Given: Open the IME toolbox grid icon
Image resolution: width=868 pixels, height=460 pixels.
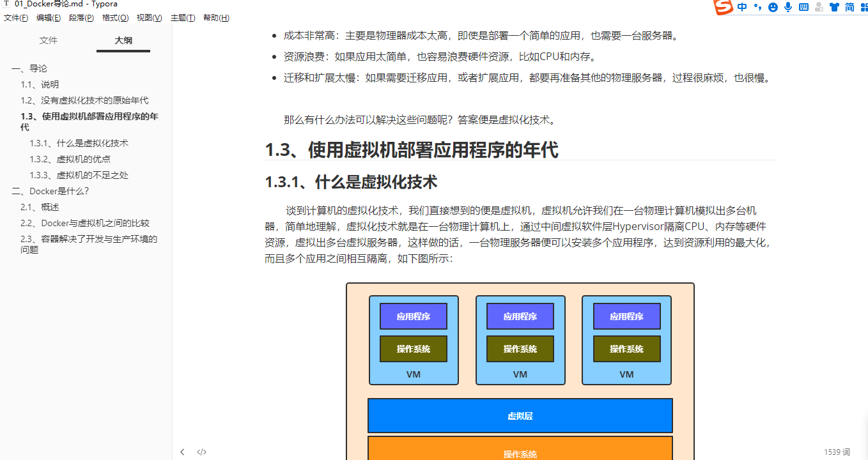Looking at the screenshot, I should 864,7.
